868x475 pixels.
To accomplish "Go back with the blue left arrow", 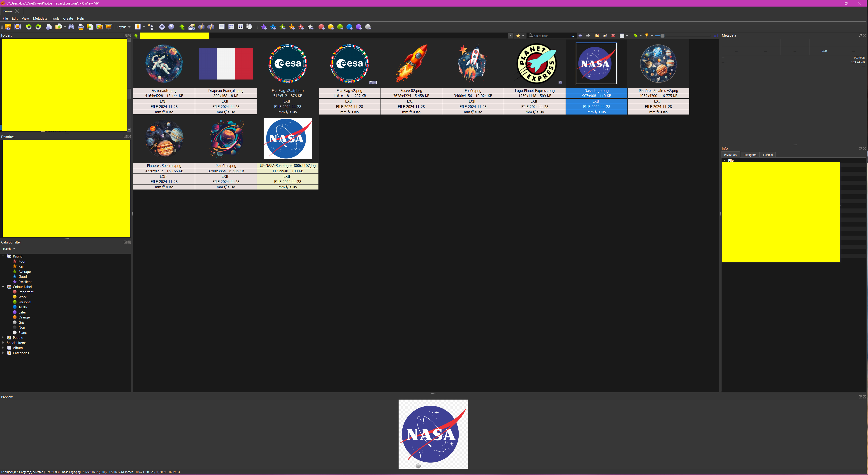I will [580, 36].
